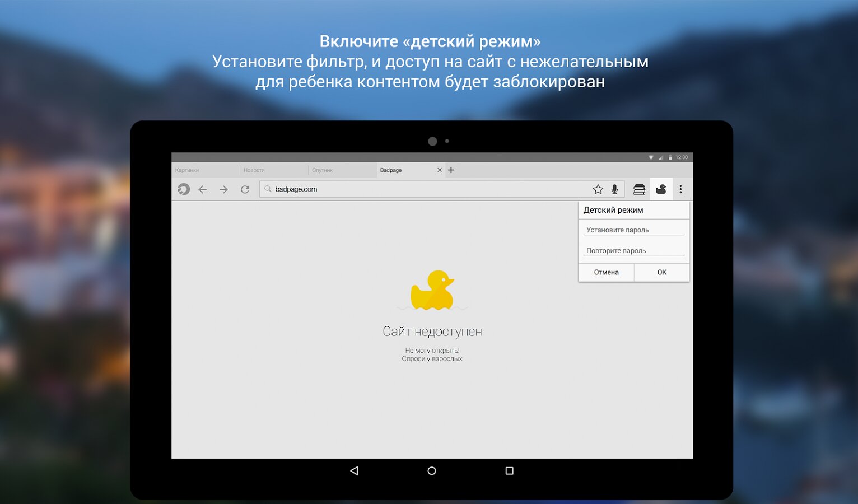
Task: Reload the badpage.com page
Action: [x=245, y=190]
